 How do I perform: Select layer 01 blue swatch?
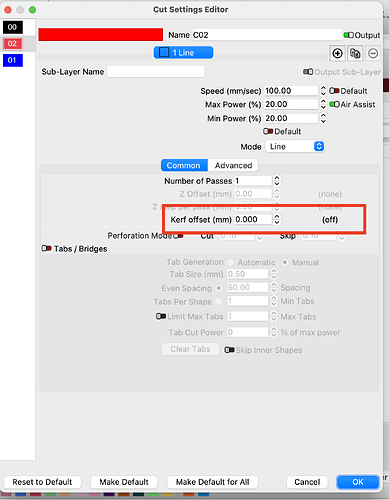point(13,60)
